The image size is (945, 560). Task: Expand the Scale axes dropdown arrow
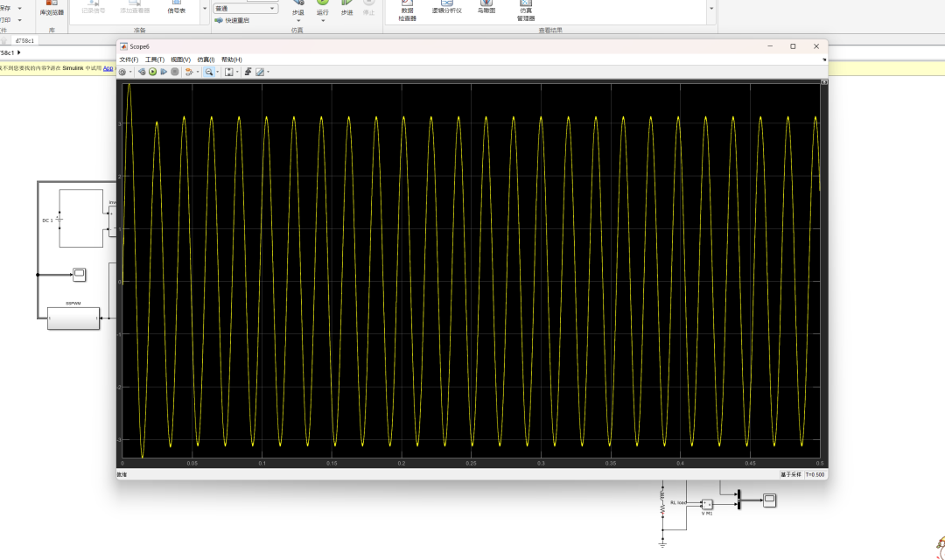[236, 72]
